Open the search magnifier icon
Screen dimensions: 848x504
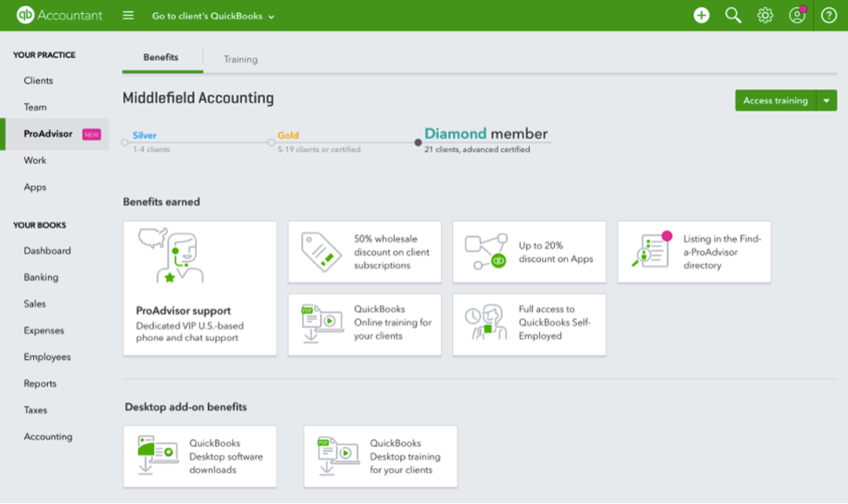pyautogui.click(x=733, y=15)
